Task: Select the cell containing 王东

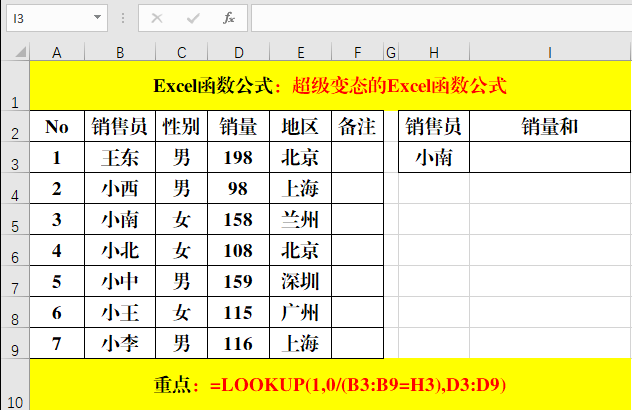Action: coord(120,157)
